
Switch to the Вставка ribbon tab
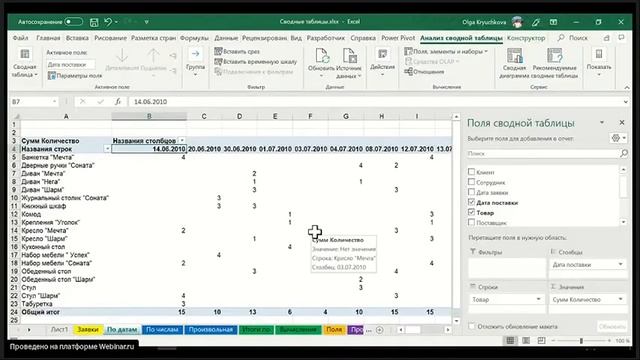pos(77,38)
